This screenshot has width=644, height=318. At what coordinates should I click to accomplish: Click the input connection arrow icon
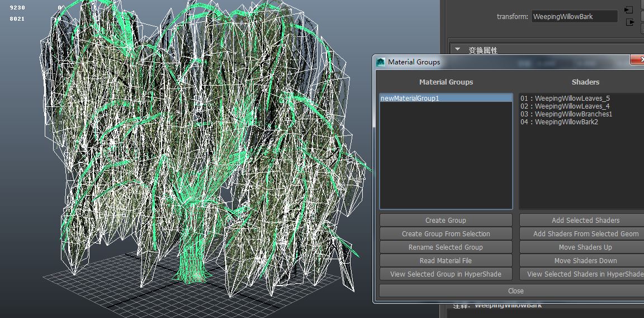tap(629, 10)
